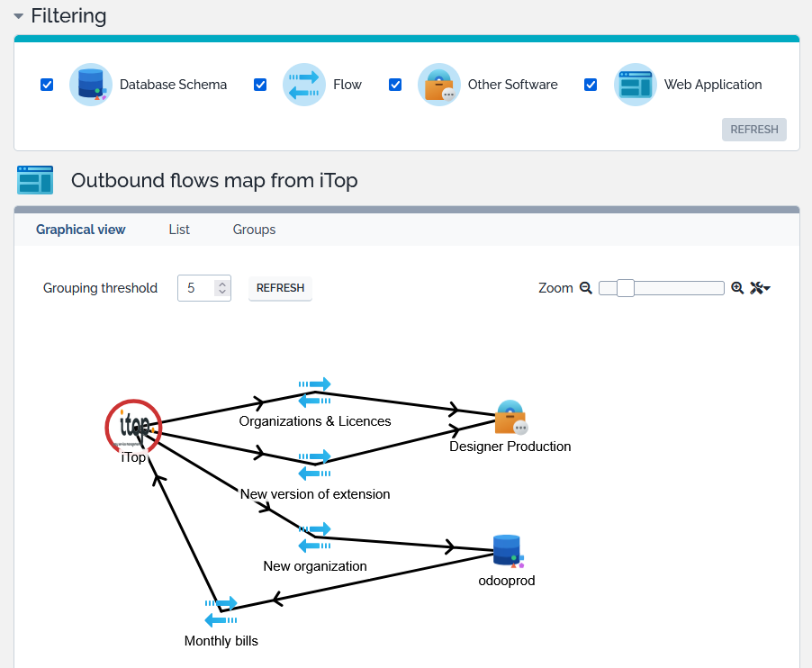Image resolution: width=812 pixels, height=668 pixels.
Task: Click the zoom in magnifier icon
Action: (x=737, y=288)
